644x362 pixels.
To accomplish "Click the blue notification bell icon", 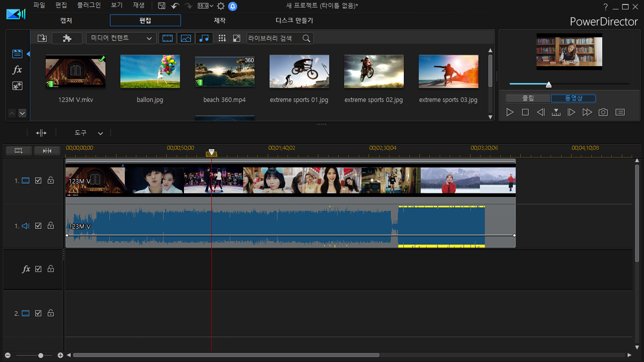I will [x=233, y=6].
